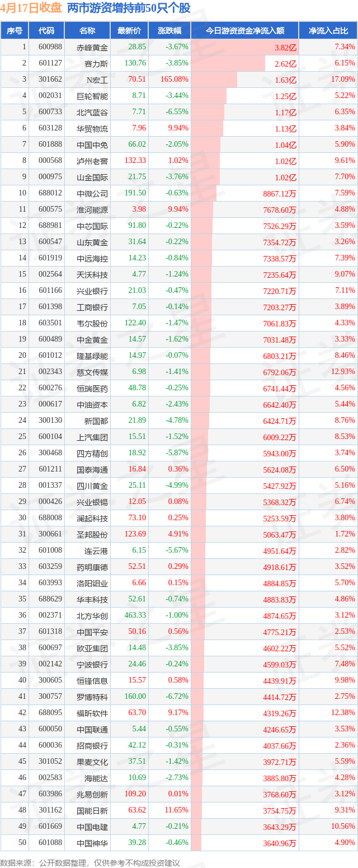This screenshot has width=358, height=868.
Task: Click stock name 兆易创新
Action: coord(92,795)
